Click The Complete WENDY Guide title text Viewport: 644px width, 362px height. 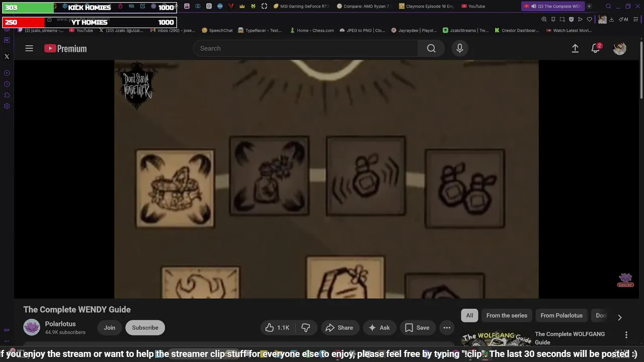click(77, 310)
